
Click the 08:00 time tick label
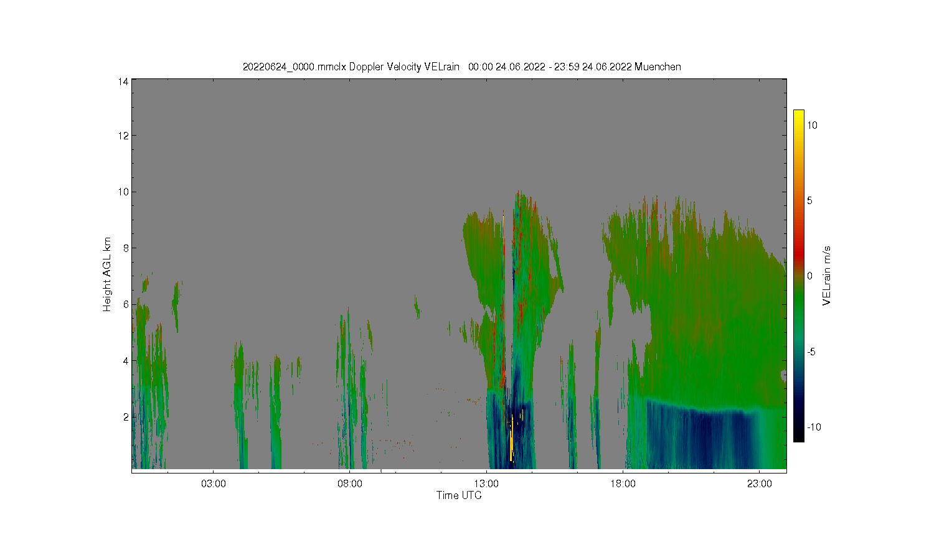350,483
